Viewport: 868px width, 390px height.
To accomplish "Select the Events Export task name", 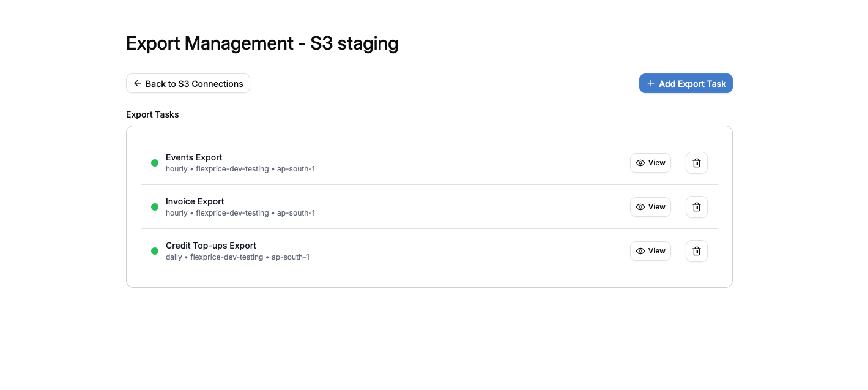I will (194, 157).
